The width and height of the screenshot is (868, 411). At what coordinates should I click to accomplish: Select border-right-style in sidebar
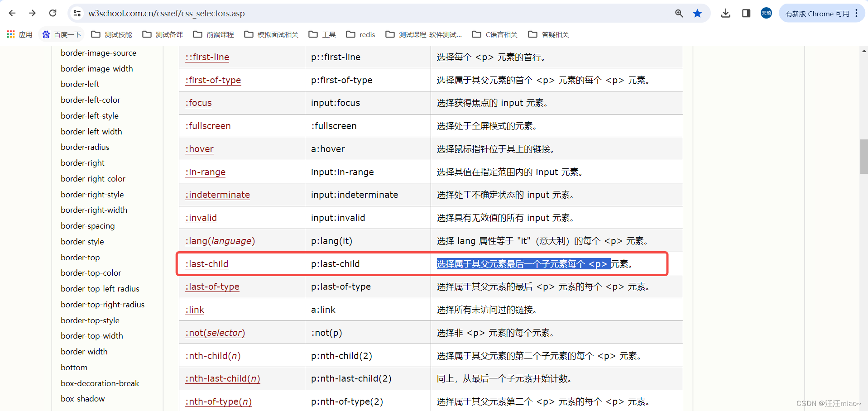(x=92, y=195)
